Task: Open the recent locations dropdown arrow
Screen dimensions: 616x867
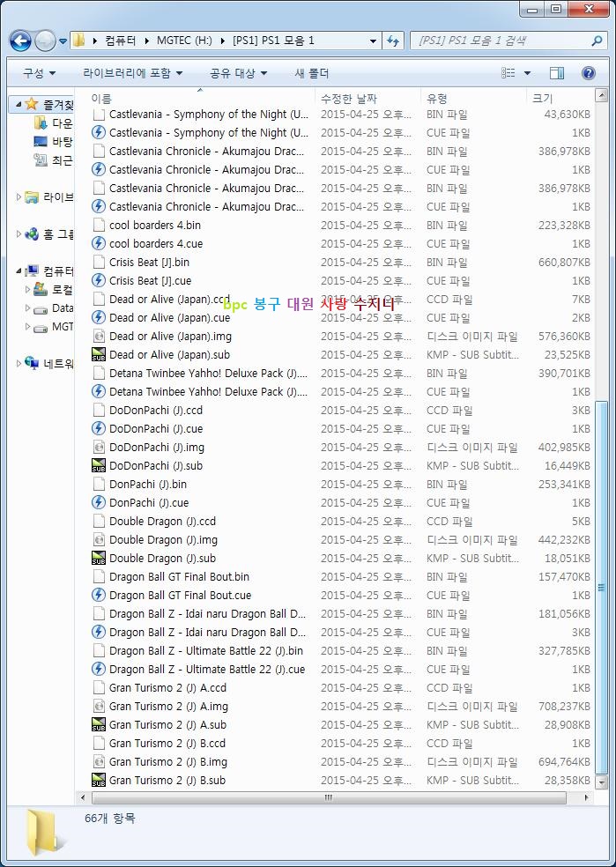Action: tap(63, 41)
